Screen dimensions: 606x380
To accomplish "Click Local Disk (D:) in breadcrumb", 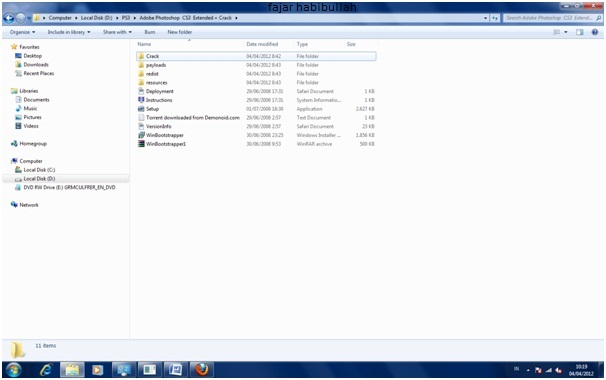I will pos(96,18).
